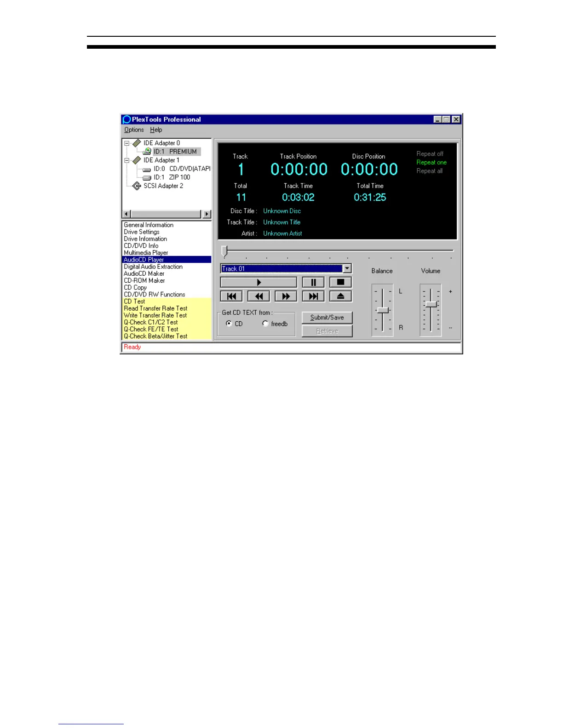Open AudioCD Maker in function list

[x=144, y=273]
